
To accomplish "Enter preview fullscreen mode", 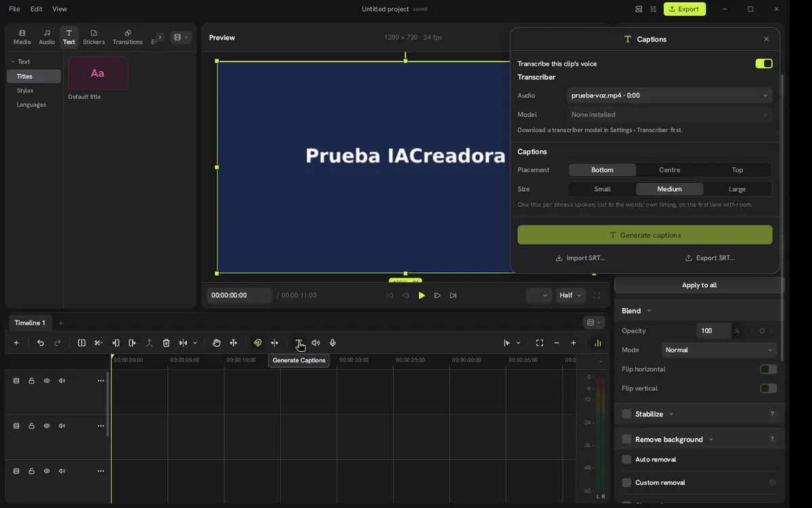I will click(597, 295).
